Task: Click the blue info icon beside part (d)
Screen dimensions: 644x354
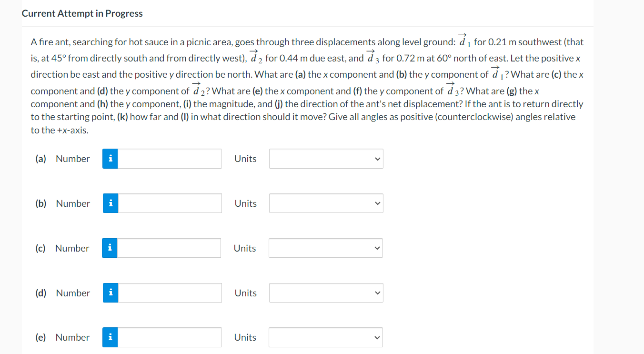Action: coord(110,293)
